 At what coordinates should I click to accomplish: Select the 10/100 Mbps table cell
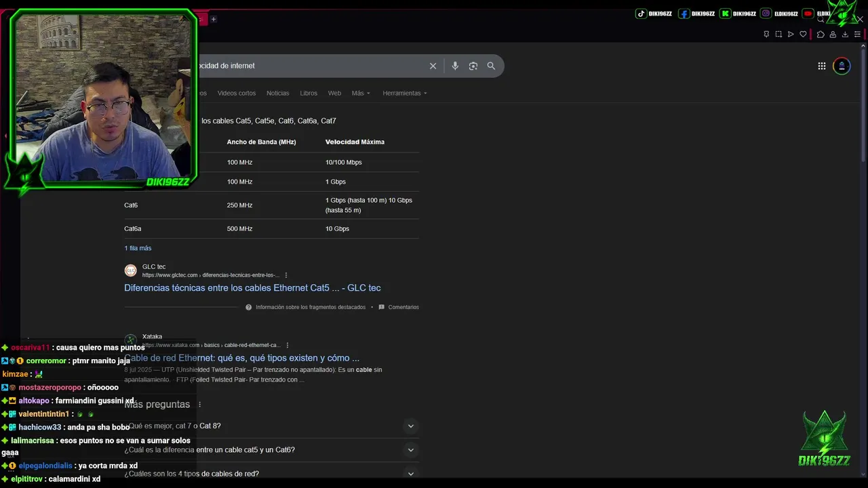point(343,163)
